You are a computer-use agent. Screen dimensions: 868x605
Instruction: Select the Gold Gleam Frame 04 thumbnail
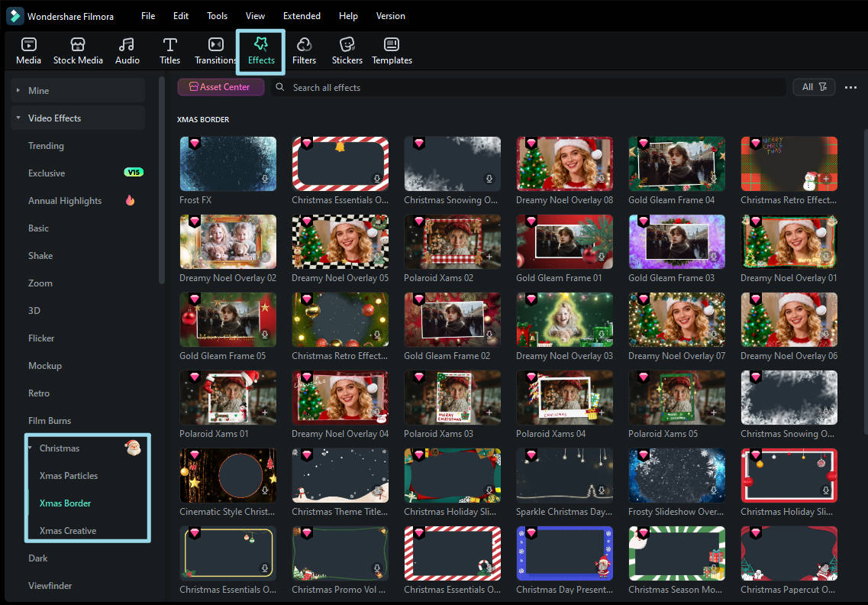tap(676, 164)
